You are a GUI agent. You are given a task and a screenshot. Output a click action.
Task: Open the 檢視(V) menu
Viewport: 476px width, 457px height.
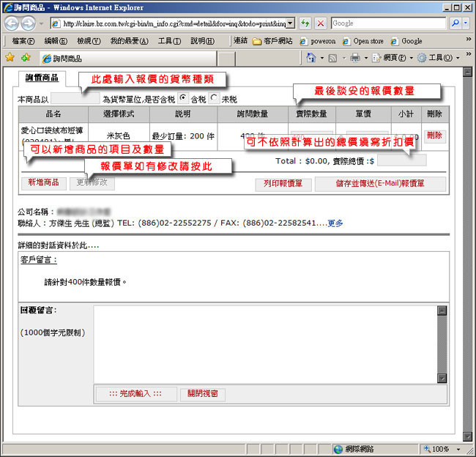point(89,41)
